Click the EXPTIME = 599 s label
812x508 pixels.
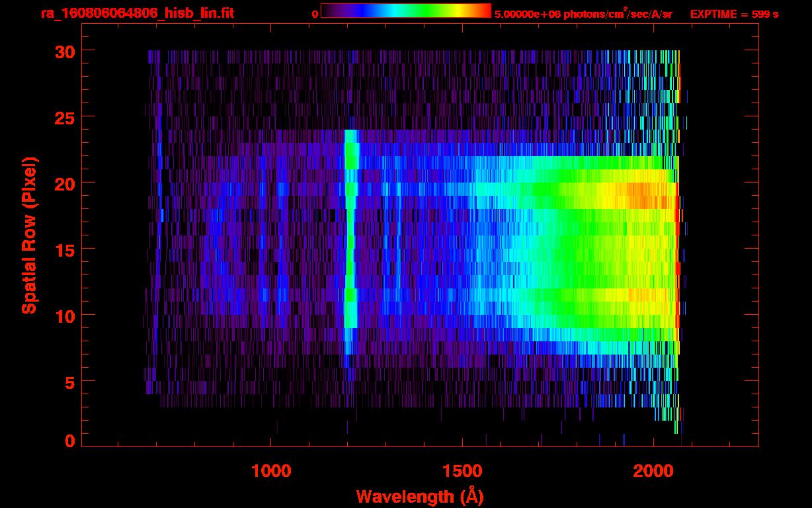tap(734, 14)
